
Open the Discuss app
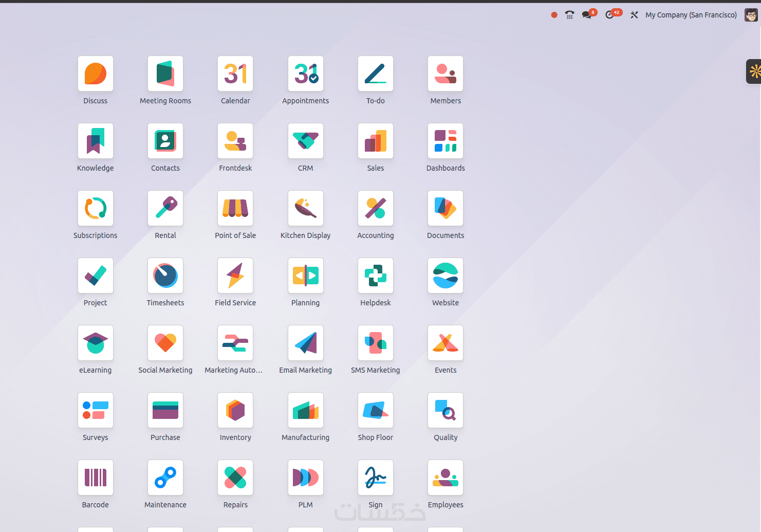click(x=96, y=74)
